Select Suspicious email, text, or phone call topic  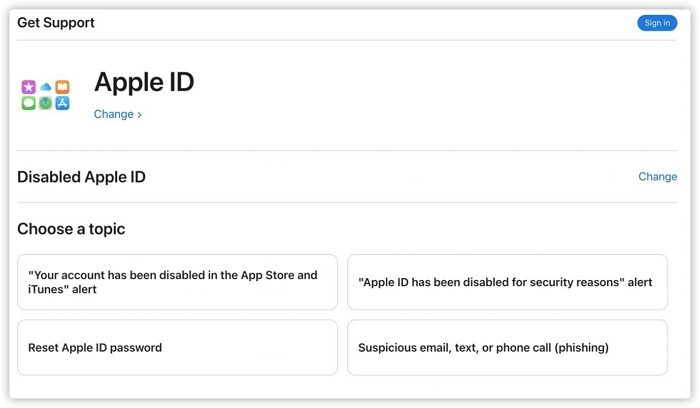coord(507,348)
